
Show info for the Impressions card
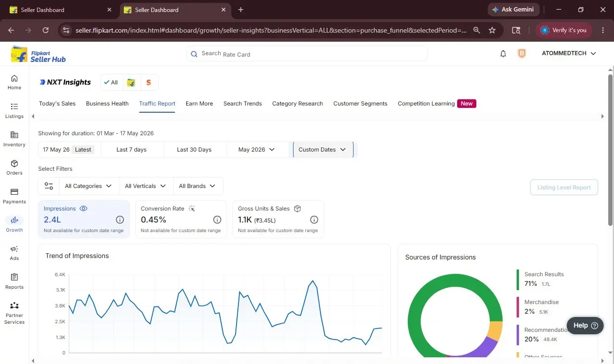click(120, 220)
